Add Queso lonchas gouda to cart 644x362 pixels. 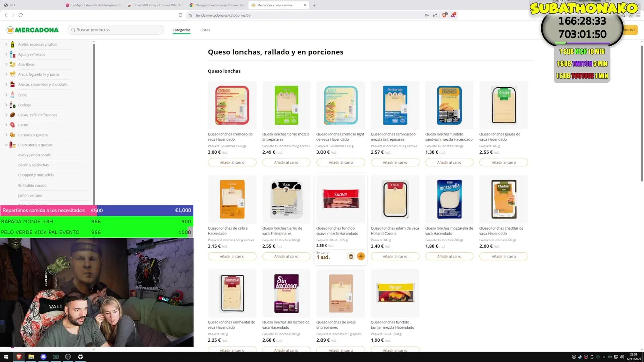tap(504, 162)
